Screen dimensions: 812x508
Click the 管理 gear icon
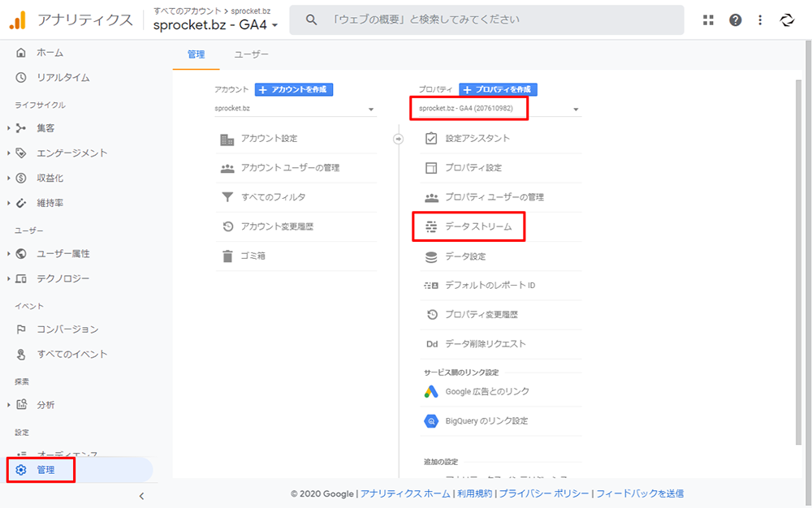pyautogui.click(x=21, y=470)
